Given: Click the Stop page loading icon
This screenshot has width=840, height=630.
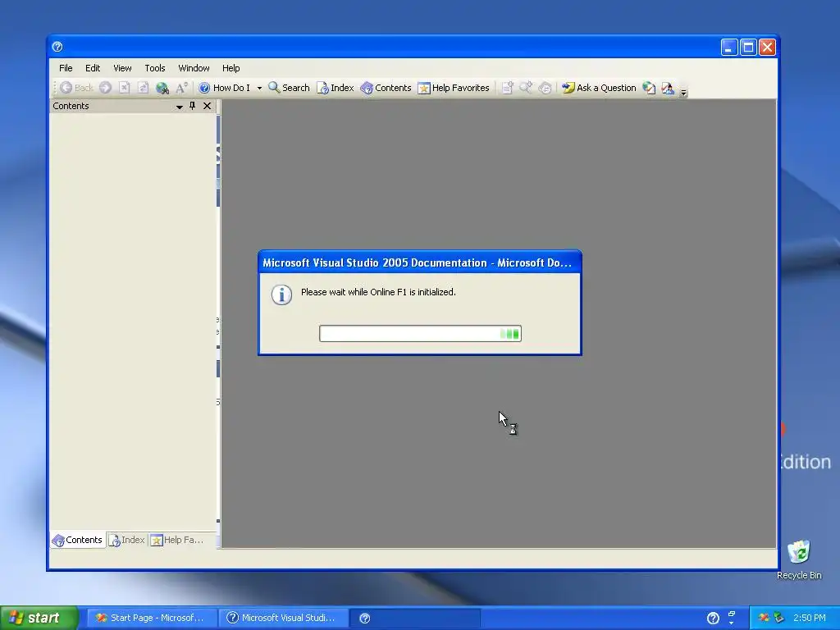Looking at the screenshot, I should pos(125,88).
